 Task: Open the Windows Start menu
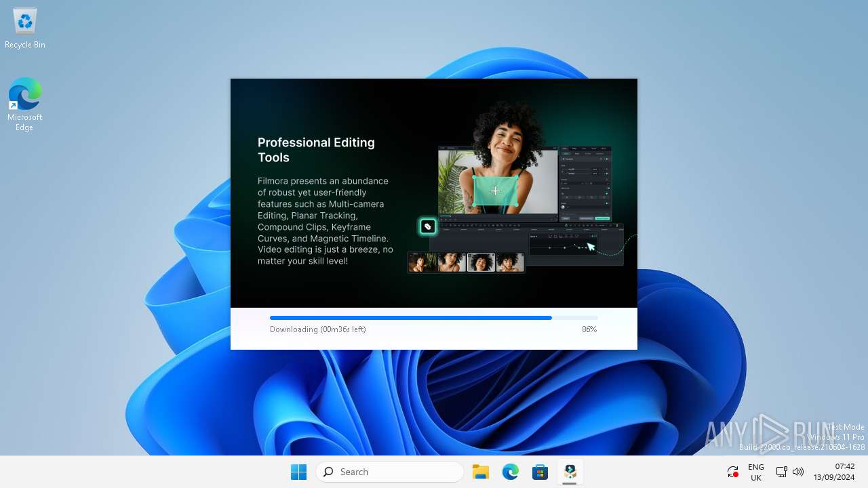click(x=298, y=472)
